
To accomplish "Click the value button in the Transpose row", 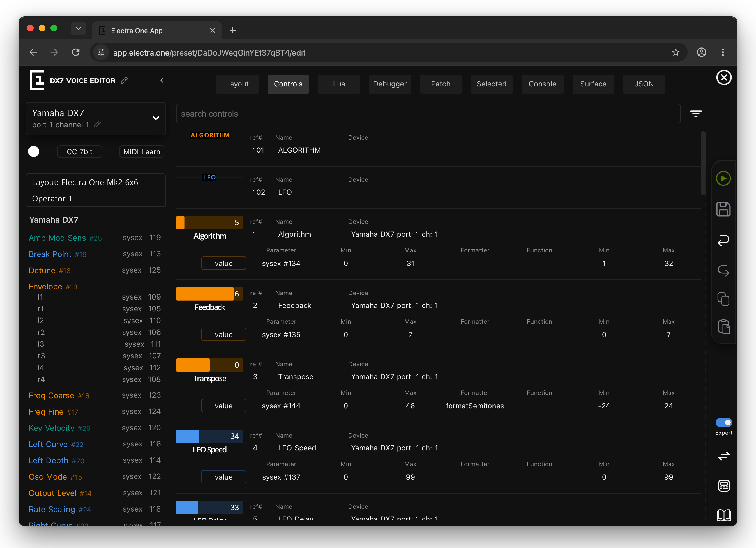I will tap(223, 406).
